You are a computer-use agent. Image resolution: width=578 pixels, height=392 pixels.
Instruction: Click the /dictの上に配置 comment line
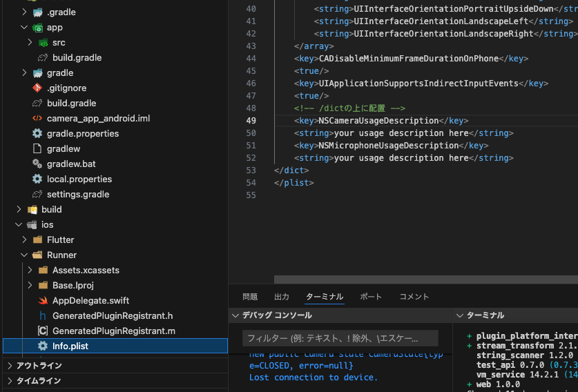(x=349, y=108)
